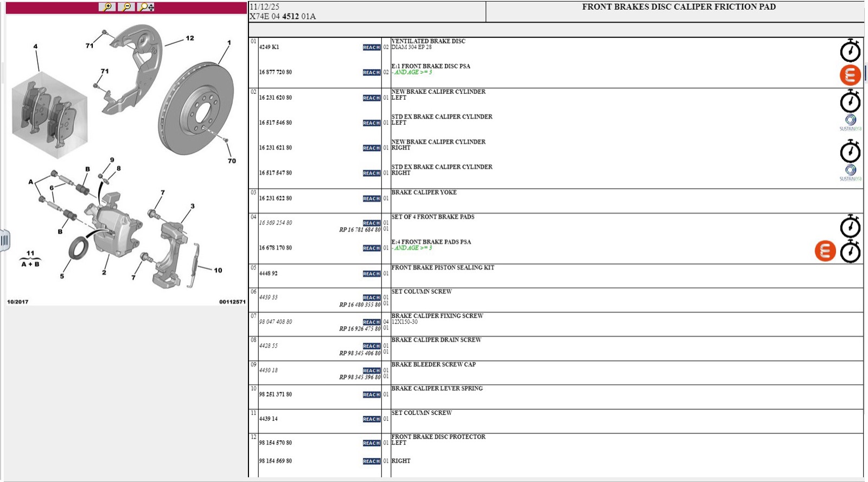Zoom out of the parts diagram

coord(126,7)
